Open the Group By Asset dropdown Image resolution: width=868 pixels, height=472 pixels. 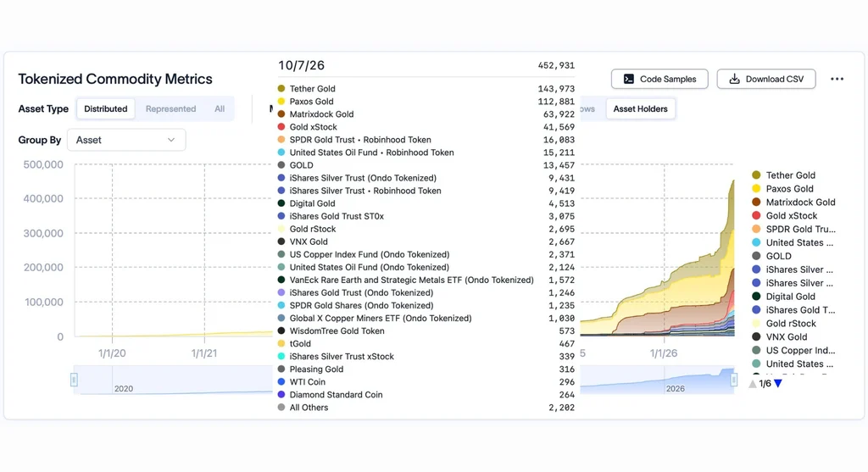click(126, 140)
